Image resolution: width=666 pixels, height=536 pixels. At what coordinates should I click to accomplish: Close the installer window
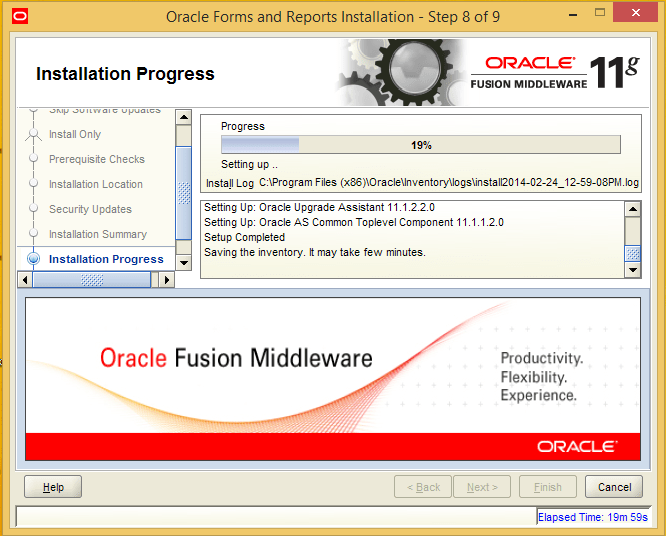(x=636, y=13)
